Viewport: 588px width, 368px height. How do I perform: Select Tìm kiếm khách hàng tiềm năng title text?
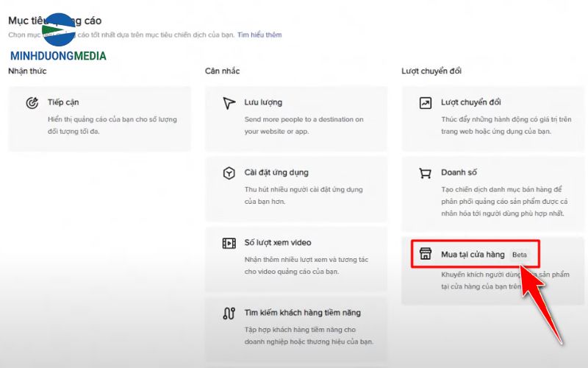point(302,312)
